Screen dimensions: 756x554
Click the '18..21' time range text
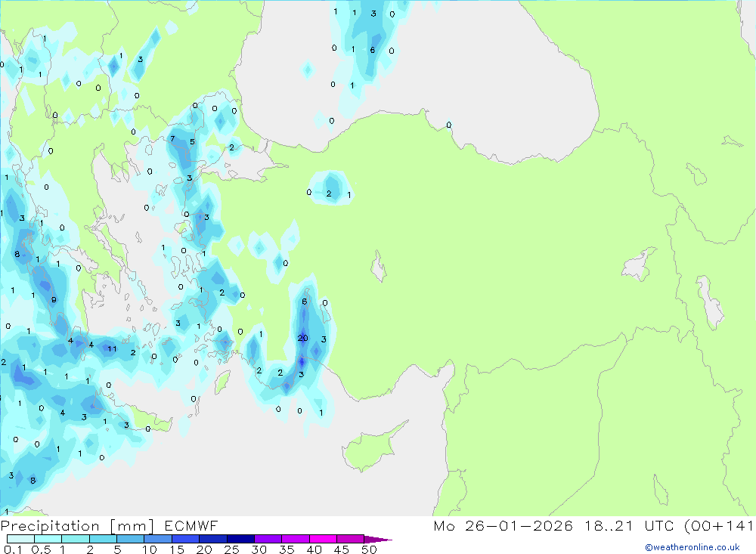coord(609,525)
